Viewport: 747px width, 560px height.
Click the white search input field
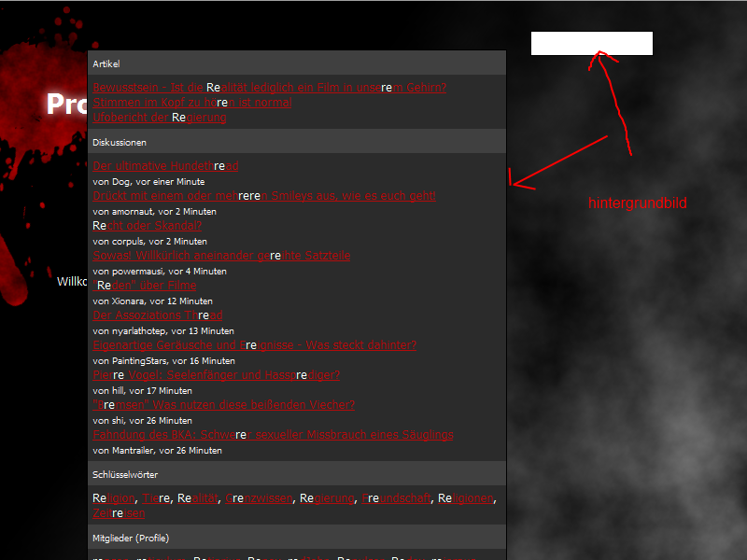[592, 43]
